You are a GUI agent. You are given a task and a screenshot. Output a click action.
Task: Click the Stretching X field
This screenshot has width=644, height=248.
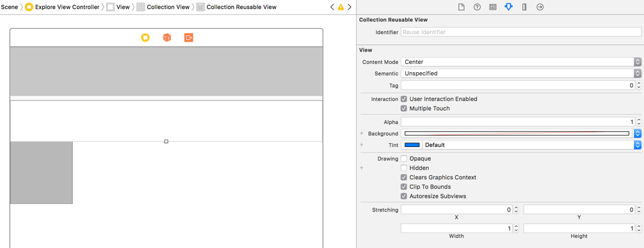point(456,210)
